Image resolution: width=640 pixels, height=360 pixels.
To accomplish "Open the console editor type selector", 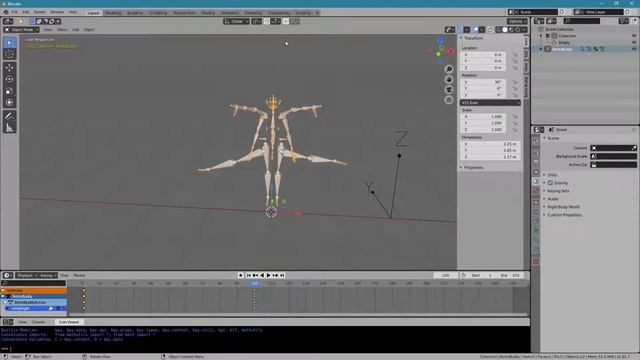I will [x=8, y=322].
